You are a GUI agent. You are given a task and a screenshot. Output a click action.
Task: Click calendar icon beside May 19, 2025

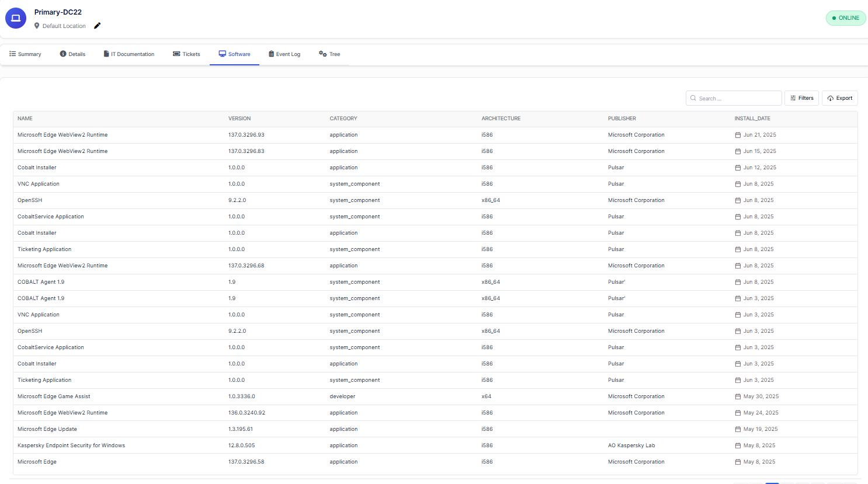(738, 429)
